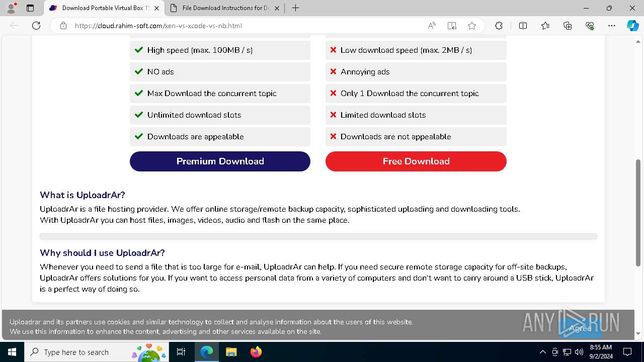Select Why should I use UploadrAr heading
This screenshot has width=644, height=362.
tap(102, 253)
